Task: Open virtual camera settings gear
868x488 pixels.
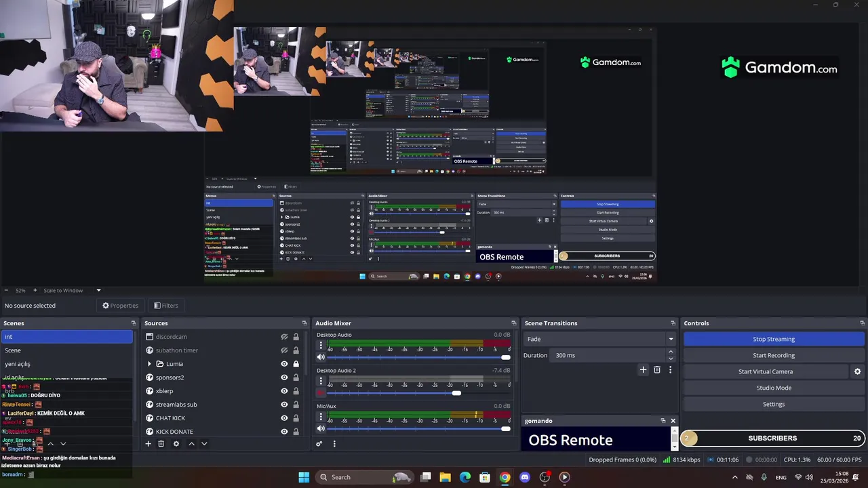Action: coord(857,371)
